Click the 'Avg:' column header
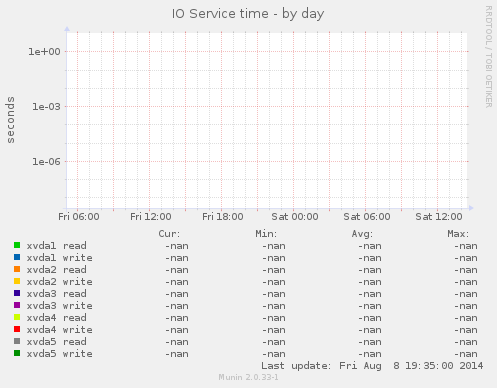 coord(362,234)
